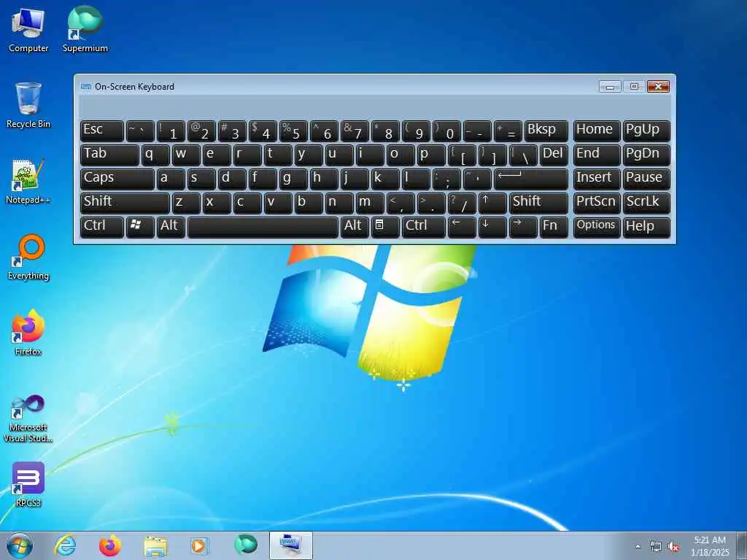Toggle the right Shift key

tap(538, 203)
